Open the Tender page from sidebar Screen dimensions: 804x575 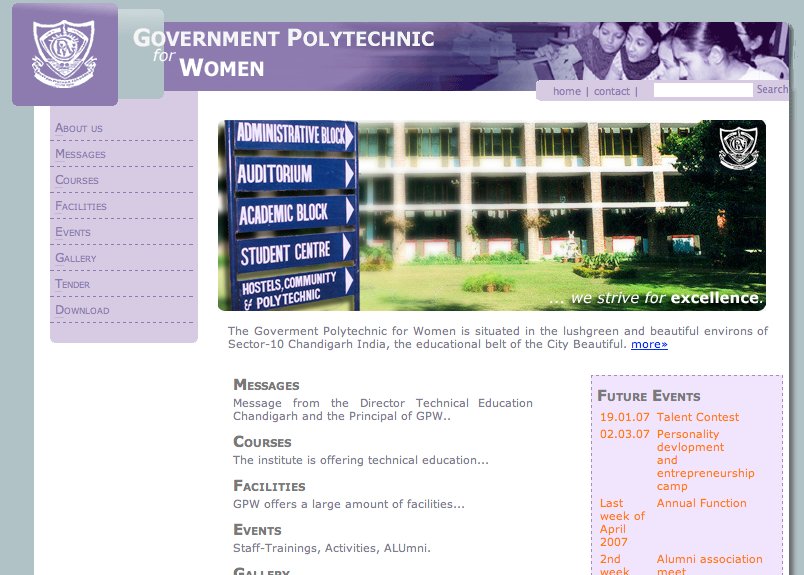click(73, 284)
